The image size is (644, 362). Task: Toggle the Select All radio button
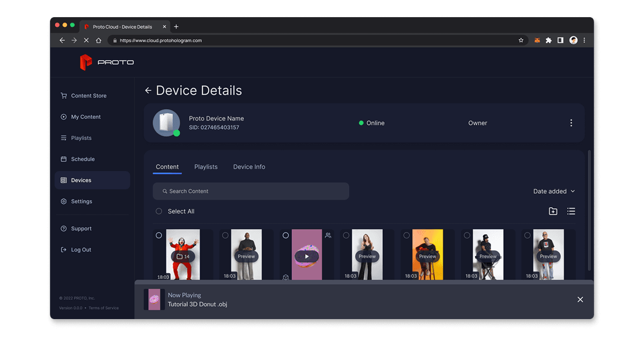[159, 211]
